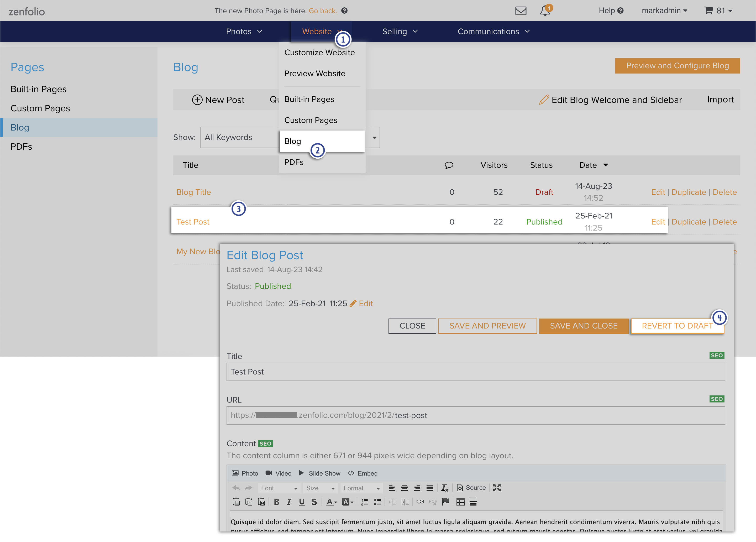Click the remove format icon
756x542 pixels.
(x=445, y=488)
